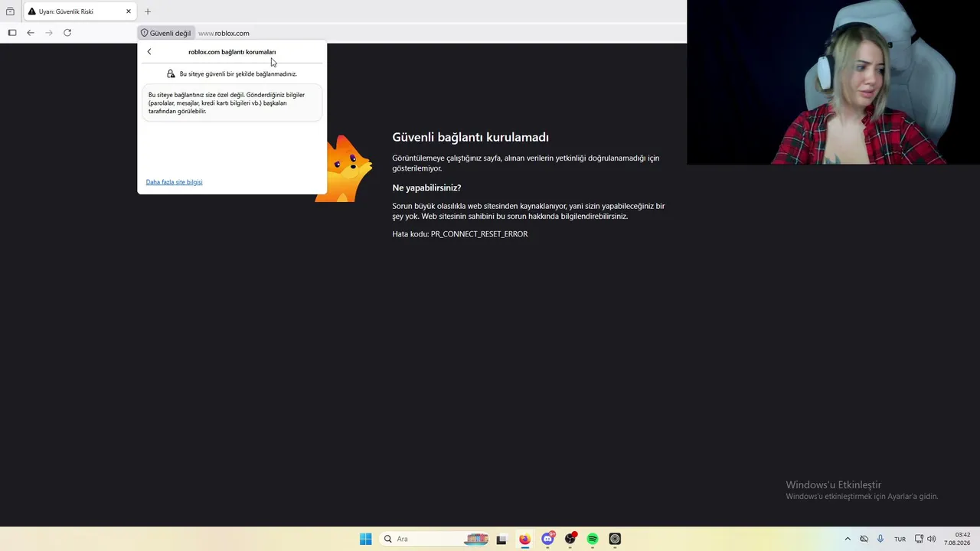Close the "Uyarı: Güvenlik Riski" tab
This screenshot has width=980, height=551.
(x=129, y=11)
